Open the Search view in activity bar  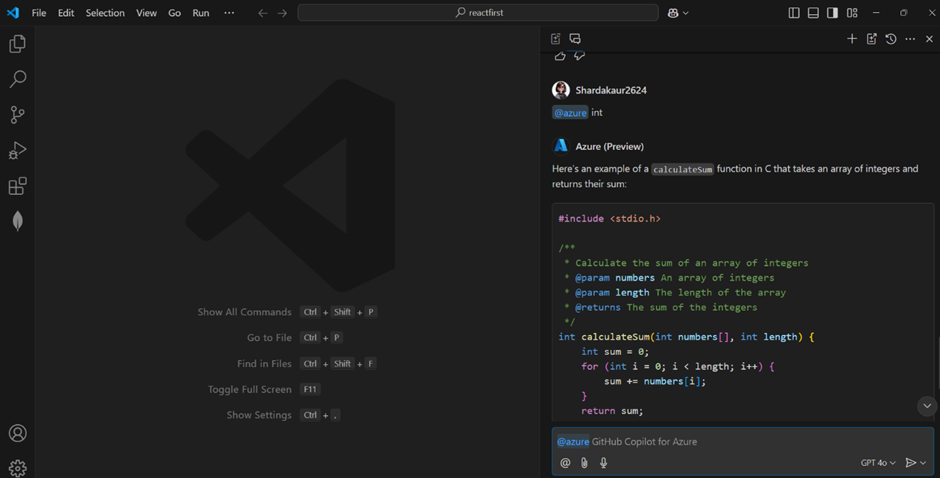(17, 79)
